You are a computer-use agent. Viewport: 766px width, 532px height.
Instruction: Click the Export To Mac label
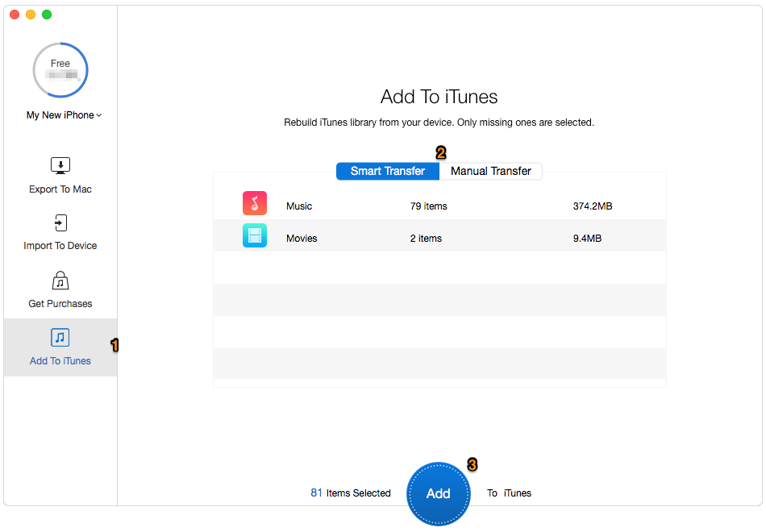[x=60, y=189]
